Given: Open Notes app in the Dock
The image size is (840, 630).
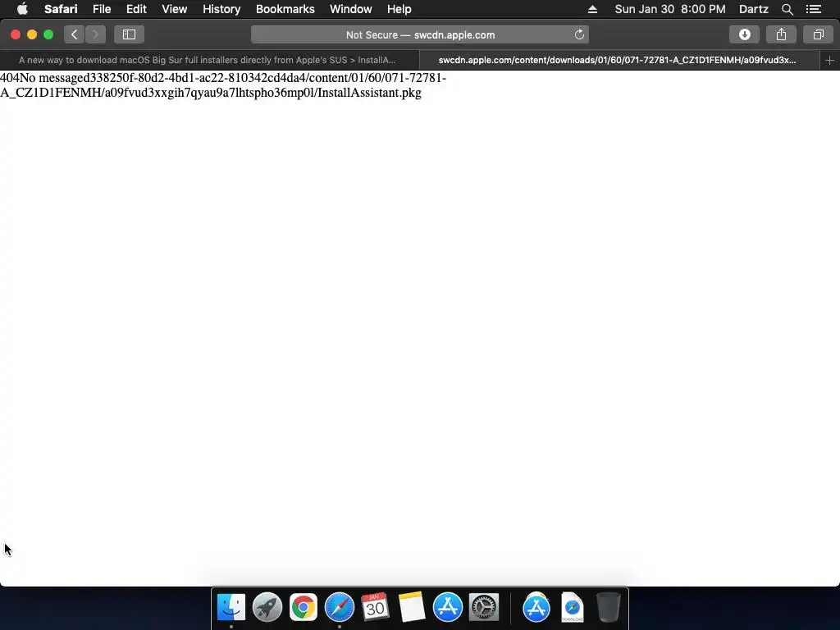Looking at the screenshot, I should (412, 607).
